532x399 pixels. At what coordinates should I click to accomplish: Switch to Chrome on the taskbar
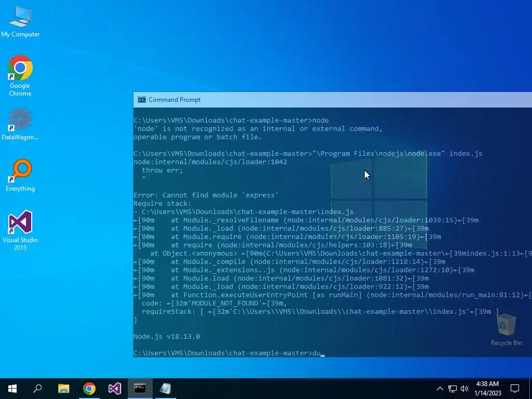tap(89, 389)
